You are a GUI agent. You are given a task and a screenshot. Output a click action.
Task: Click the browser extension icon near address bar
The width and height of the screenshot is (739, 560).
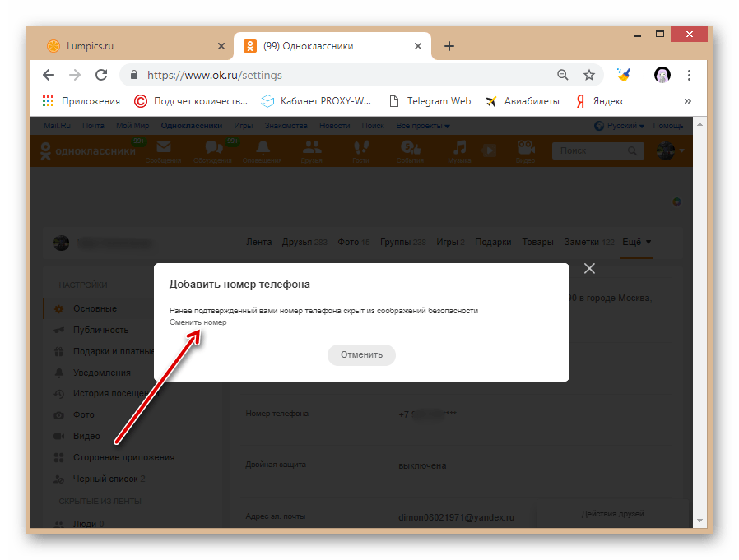(x=623, y=74)
